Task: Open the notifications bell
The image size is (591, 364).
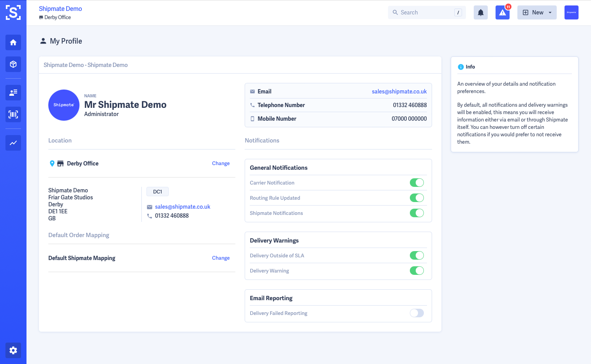Action: tap(481, 12)
